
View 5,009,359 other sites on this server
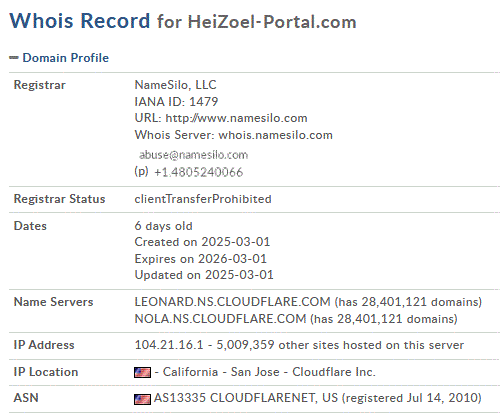click(340, 345)
